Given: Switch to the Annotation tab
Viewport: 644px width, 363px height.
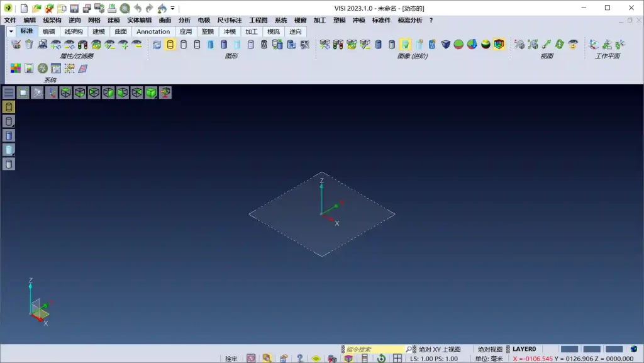Looking at the screenshot, I should [x=153, y=31].
